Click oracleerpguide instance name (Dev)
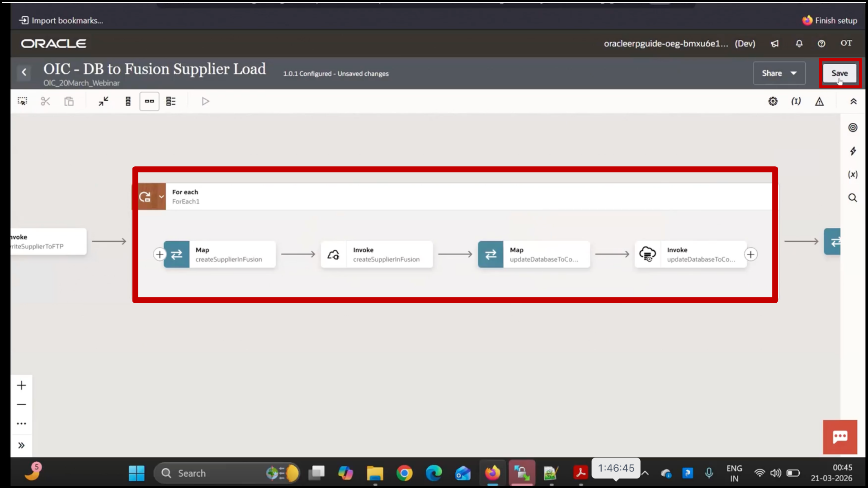The height and width of the screenshot is (488, 868). 679,43
